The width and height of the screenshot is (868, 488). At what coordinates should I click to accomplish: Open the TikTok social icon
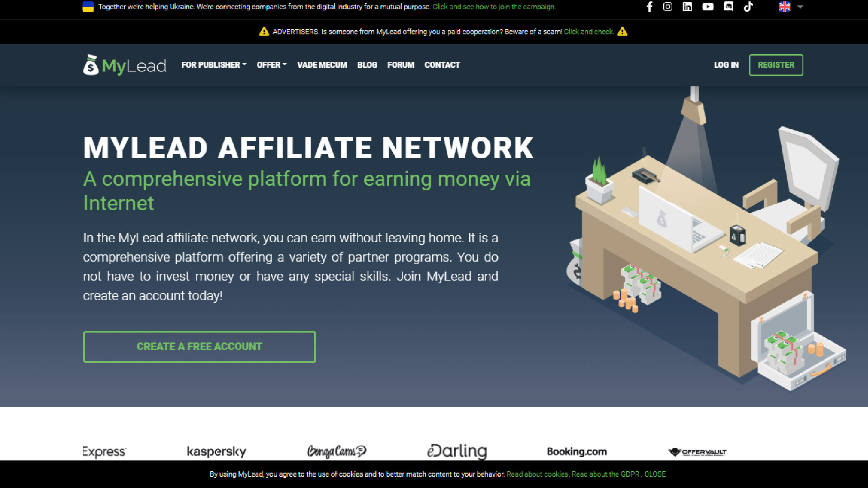748,7
